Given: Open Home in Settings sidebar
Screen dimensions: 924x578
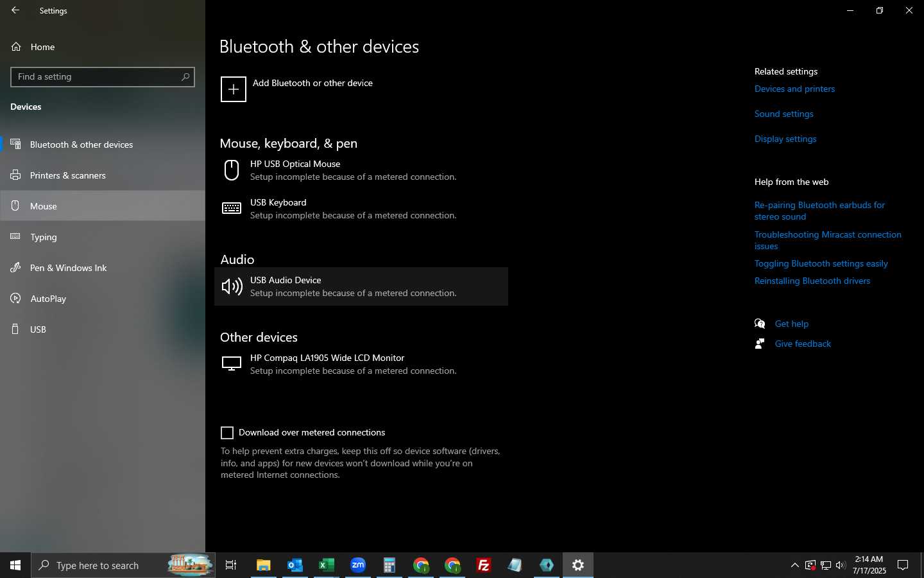Looking at the screenshot, I should tap(103, 47).
